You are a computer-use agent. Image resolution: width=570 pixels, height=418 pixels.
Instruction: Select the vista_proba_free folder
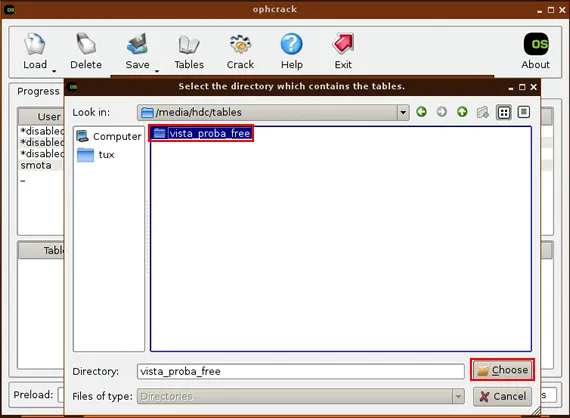click(201, 133)
